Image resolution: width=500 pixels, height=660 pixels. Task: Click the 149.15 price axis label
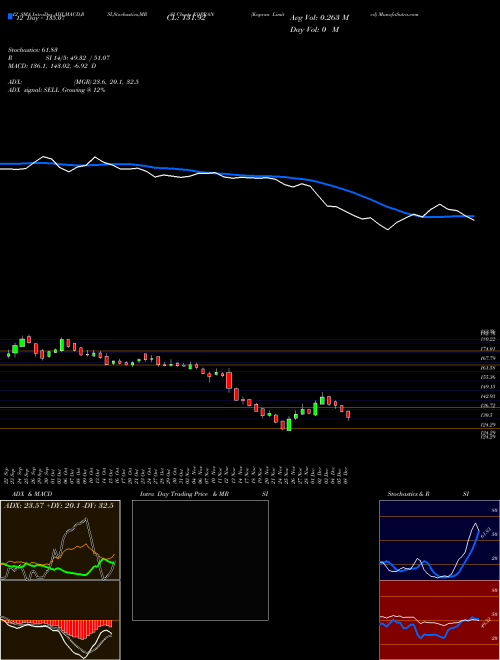pos(488,387)
